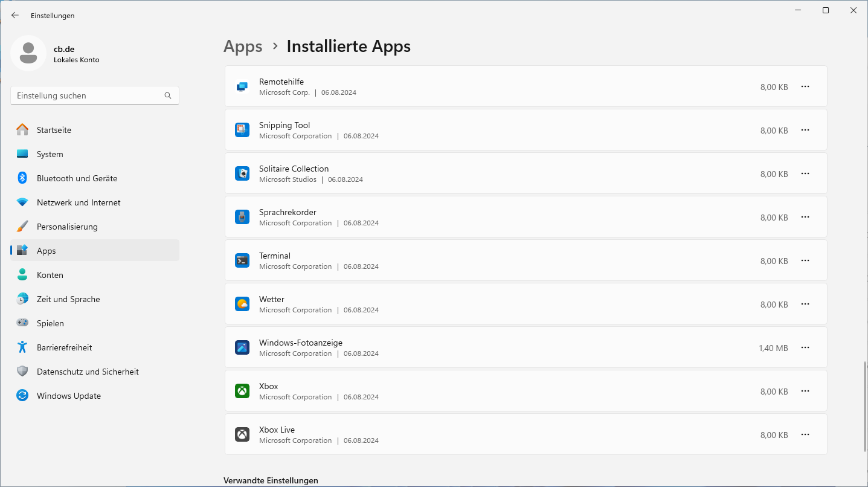Click the Windows-Fotoanzeige app name
Screen dimensions: 868x487
[301, 343]
